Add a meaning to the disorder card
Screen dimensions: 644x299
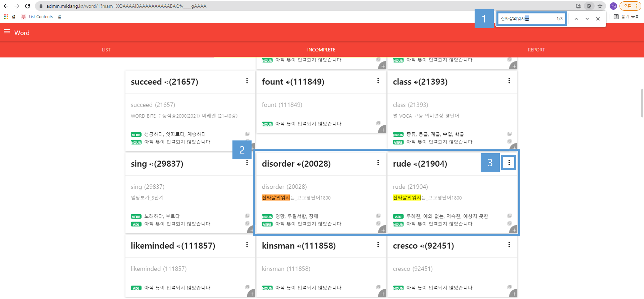(x=383, y=230)
